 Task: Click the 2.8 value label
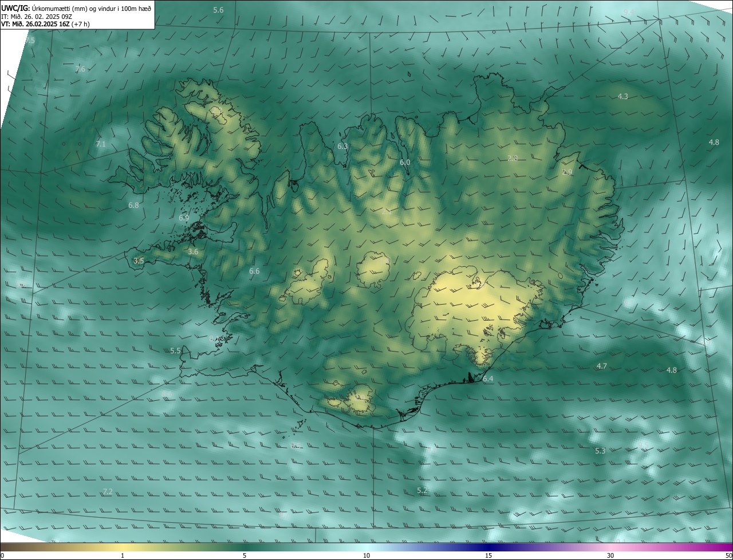click(x=513, y=158)
